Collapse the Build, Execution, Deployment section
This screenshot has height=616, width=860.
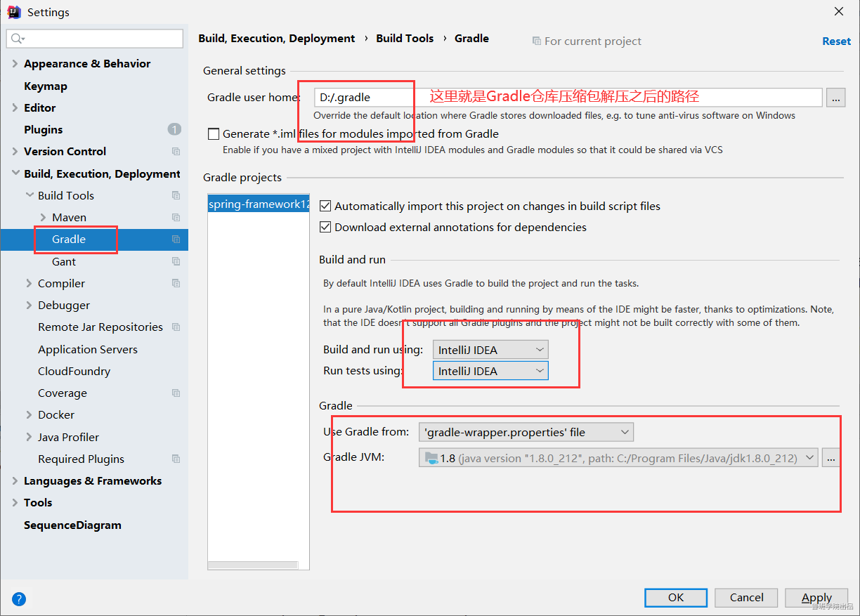tap(15, 173)
